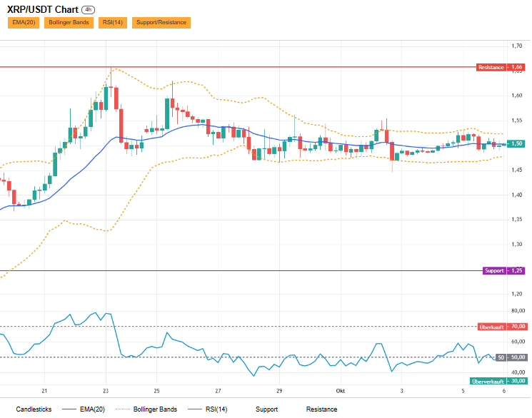532x418 pixels.
Task: Click the Überverkauft 30,00 RSI label
Action: point(498,381)
